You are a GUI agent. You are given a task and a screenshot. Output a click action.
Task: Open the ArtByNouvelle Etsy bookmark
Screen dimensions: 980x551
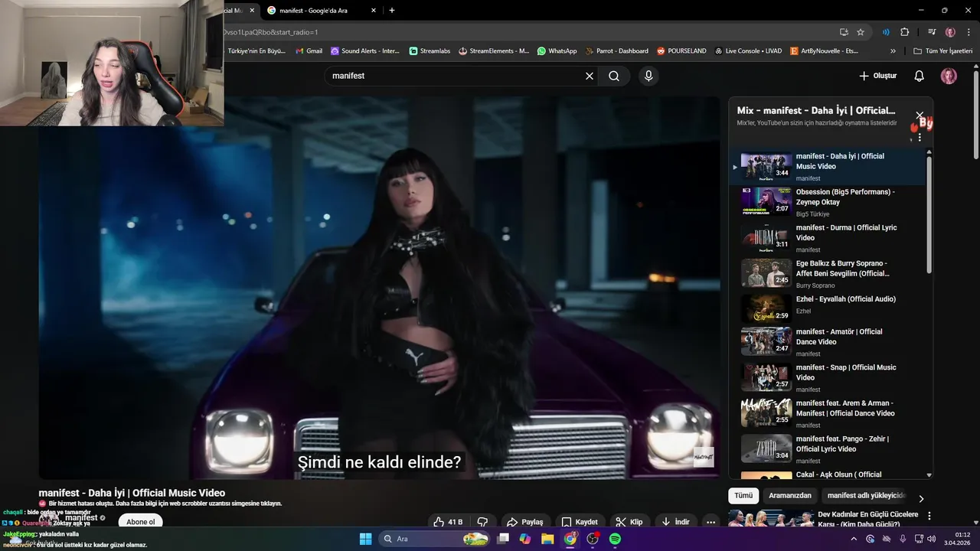pyautogui.click(x=824, y=51)
